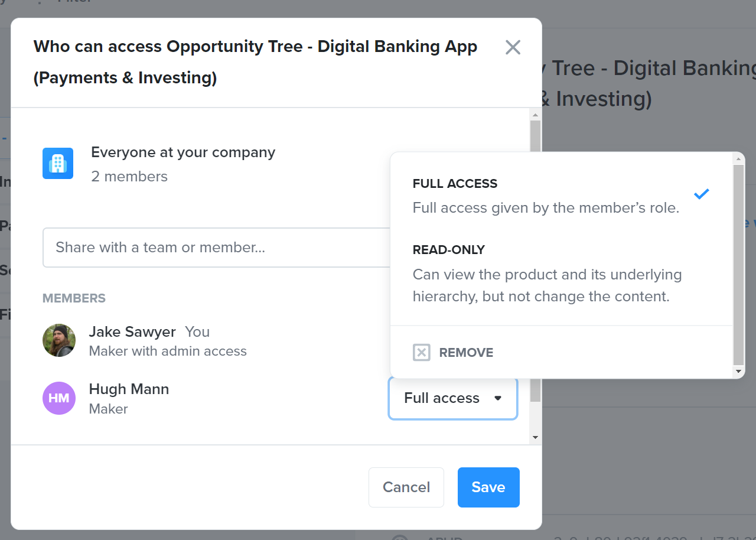Screen dimensions: 756x540
Task: Click the blue checkmark next to FULL ACCESS
Action: (x=702, y=194)
